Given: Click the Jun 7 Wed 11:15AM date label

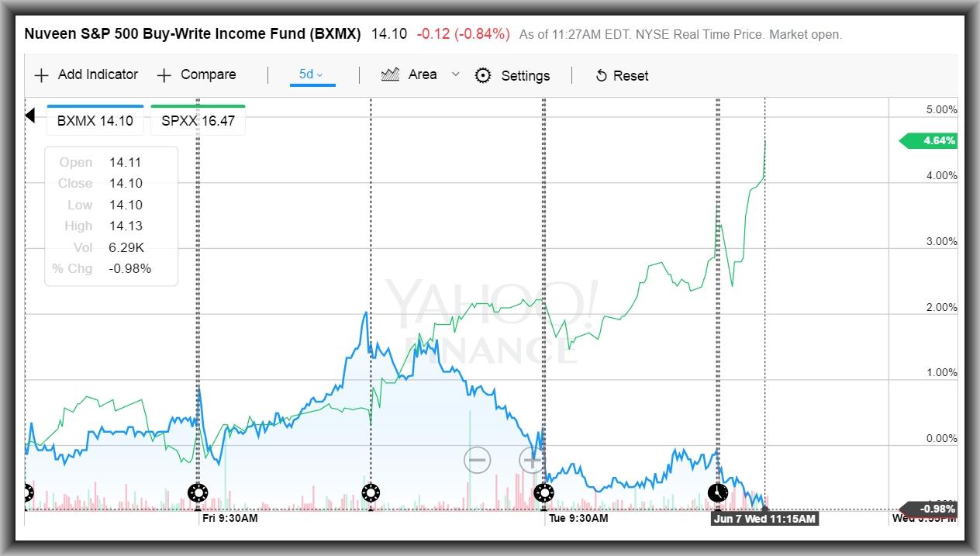Looking at the screenshot, I should (x=764, y=518).
